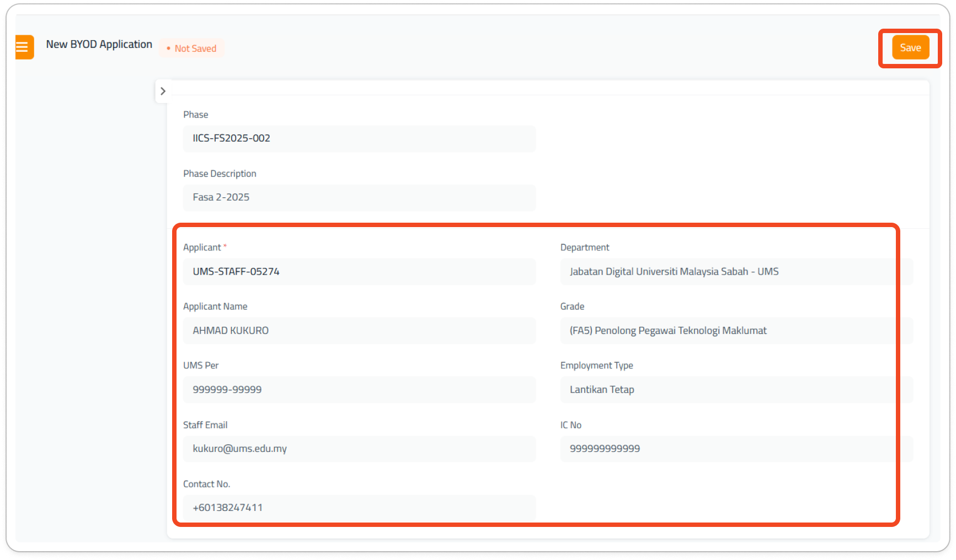This screenshot has height=560, width=956.
Task: Click the Not Saved status indicator
Action: point(191,49)
